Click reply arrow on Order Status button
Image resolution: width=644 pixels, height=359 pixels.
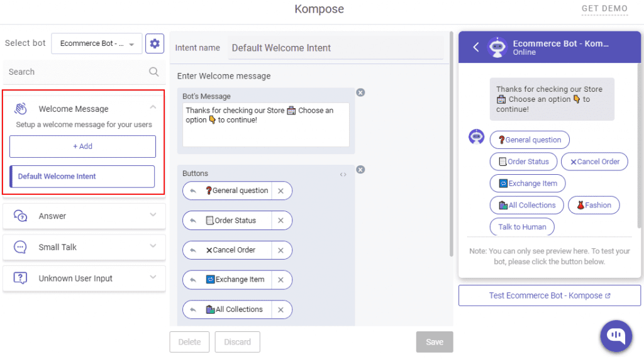192,221
